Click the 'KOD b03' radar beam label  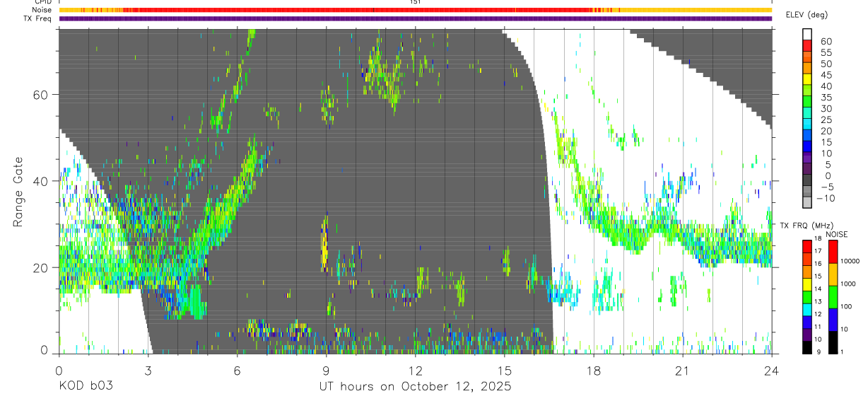(86, 386)
